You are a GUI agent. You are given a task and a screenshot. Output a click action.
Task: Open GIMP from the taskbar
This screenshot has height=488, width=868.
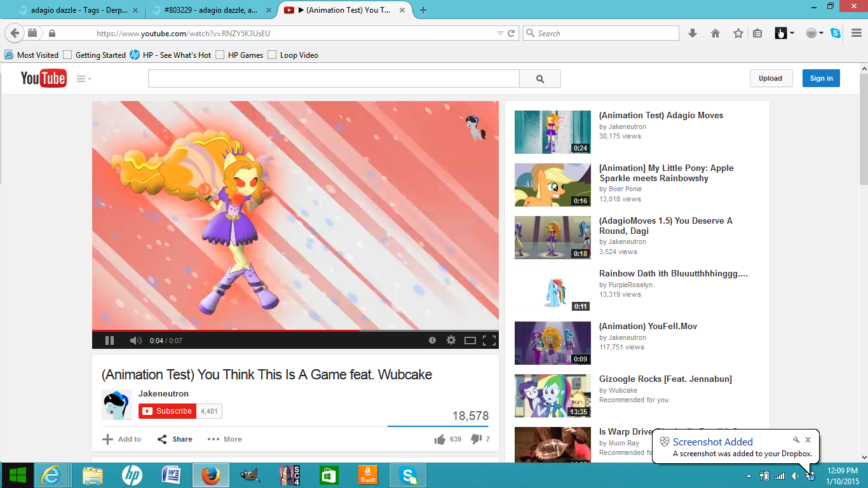pos(250,475)
